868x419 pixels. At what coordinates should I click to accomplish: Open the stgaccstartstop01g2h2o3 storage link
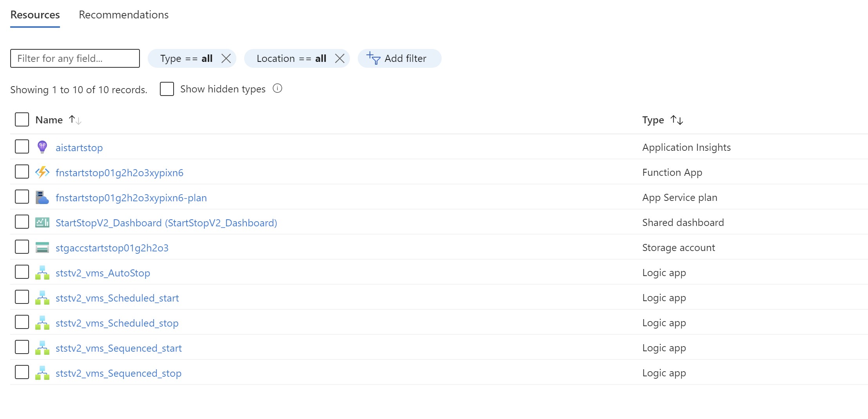(112, 248)
